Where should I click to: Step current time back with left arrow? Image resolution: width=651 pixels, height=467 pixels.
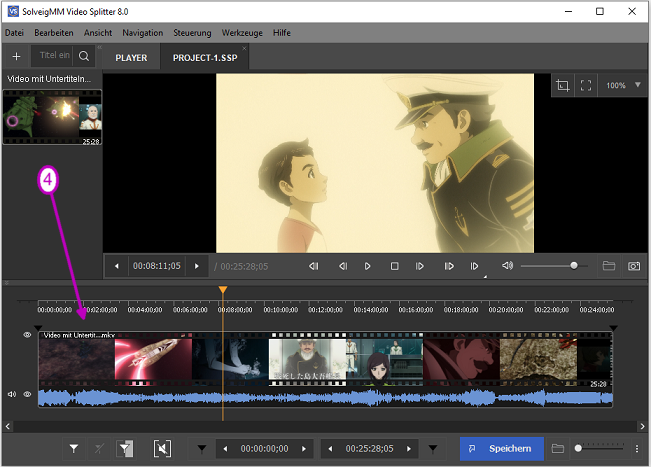coord(117,266)
